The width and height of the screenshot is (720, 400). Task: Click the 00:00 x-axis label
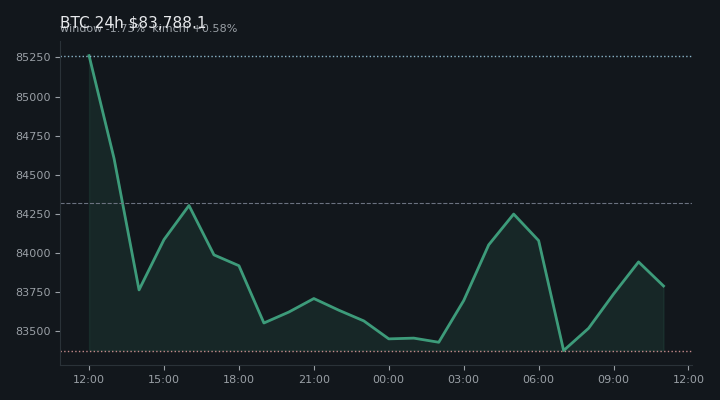point(388,379)
